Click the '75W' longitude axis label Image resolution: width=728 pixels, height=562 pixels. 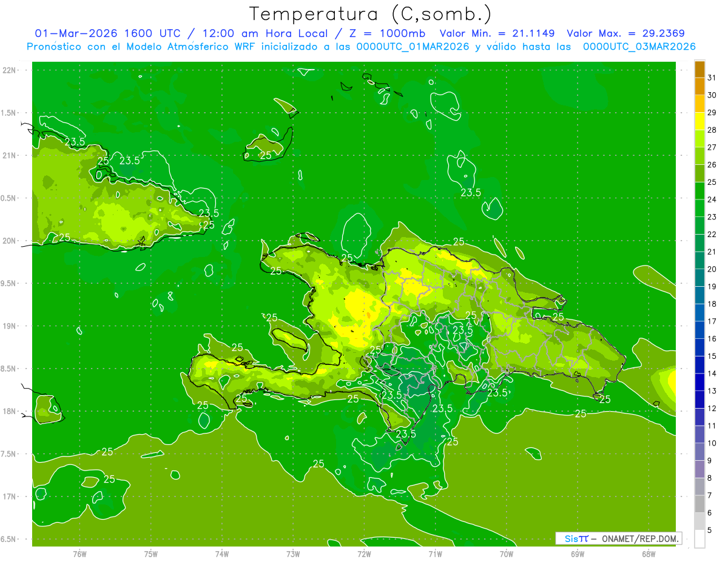[x=151, y=554]
